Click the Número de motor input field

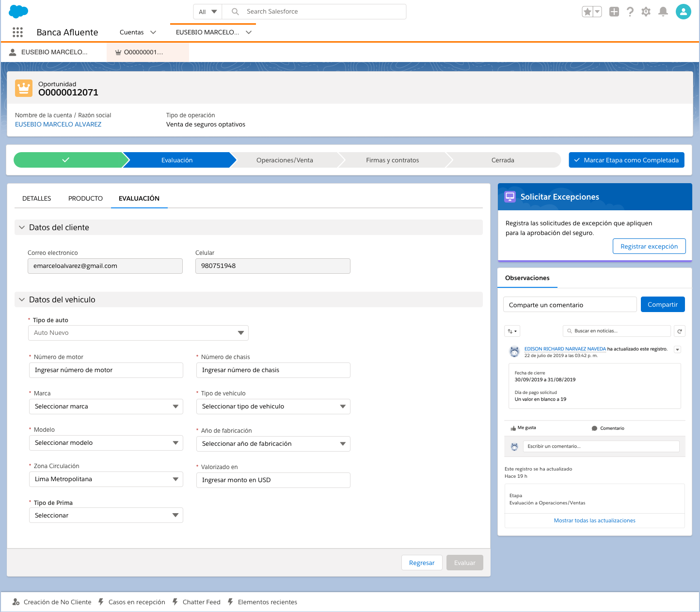coord(106,370)
